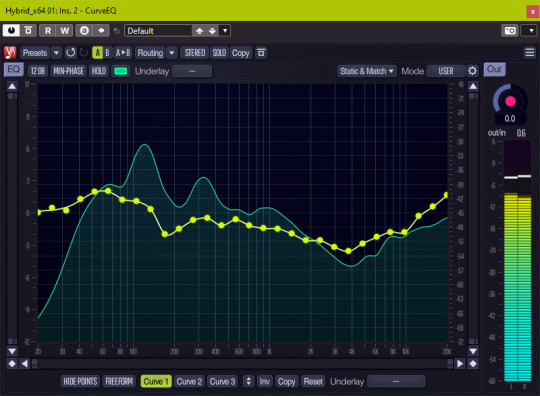
Task: Click the HIDE POINTS button
Action: [x=80, y=381]
